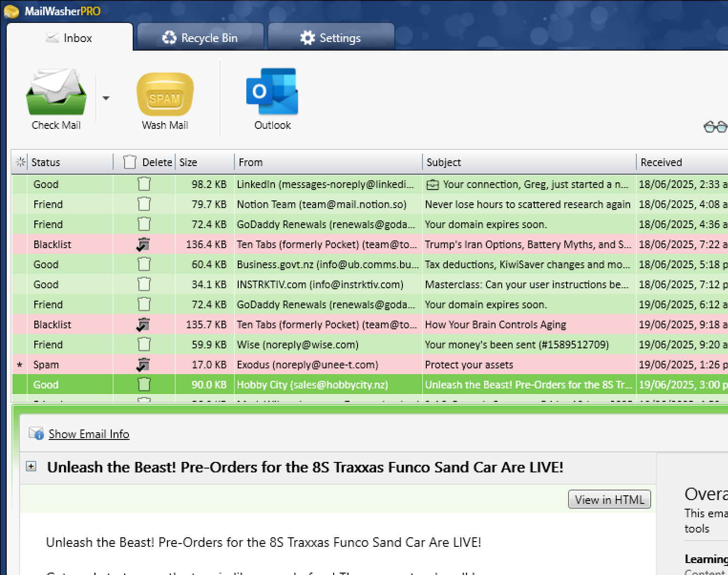Select the 19/06/2025, 9:20 received cell
The width and height of the screenshot is (728, 575).
coord(682,345)
